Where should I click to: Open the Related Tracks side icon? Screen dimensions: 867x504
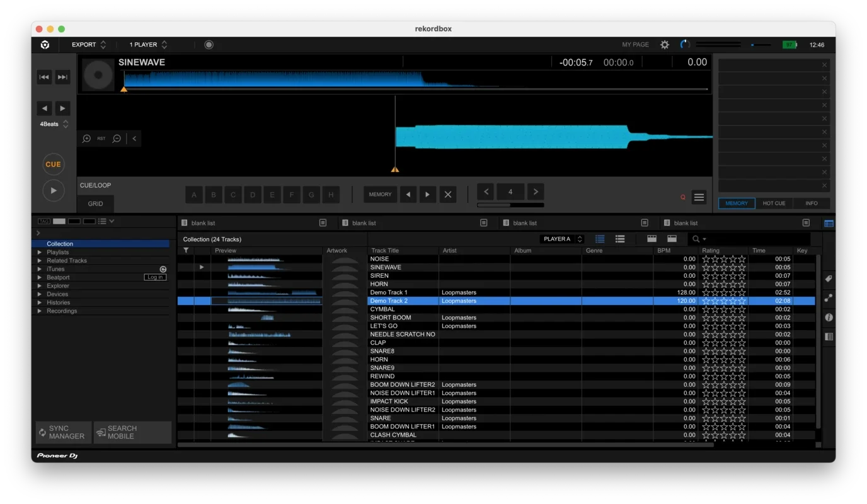829,298
